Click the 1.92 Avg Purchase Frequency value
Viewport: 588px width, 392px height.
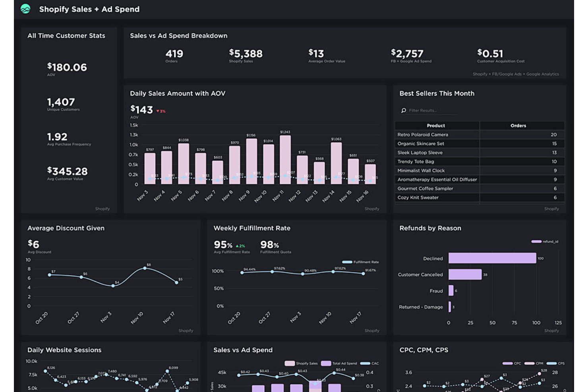[x=57, y=137]
